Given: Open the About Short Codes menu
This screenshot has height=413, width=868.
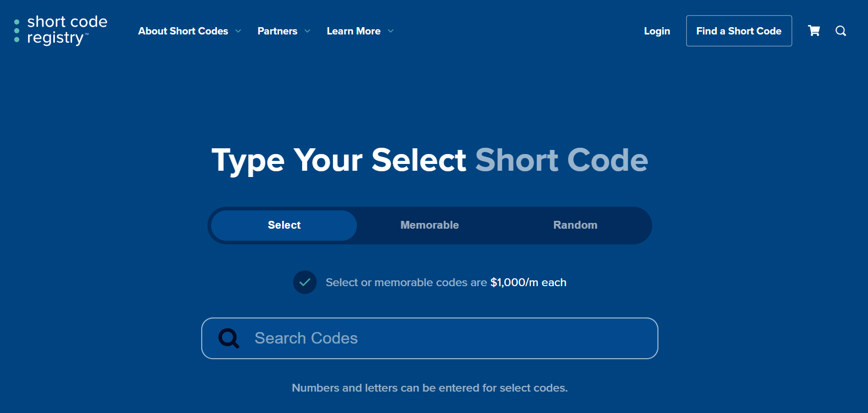Looking at the screenshot, I should point(183,31).
